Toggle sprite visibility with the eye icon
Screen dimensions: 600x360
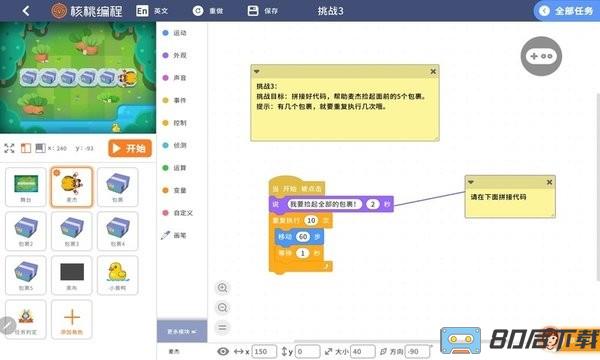[223, 351]
